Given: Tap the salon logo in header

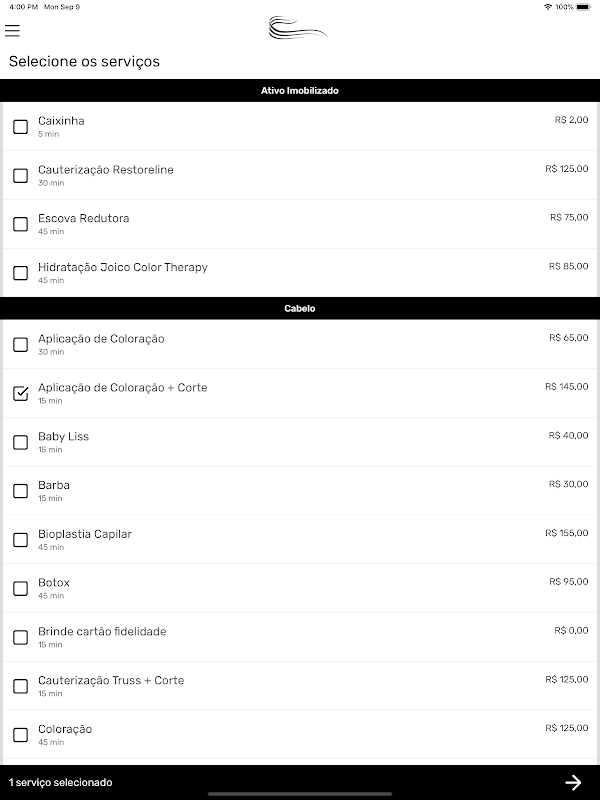Looking at the screenshot, I should pos(298,29).
